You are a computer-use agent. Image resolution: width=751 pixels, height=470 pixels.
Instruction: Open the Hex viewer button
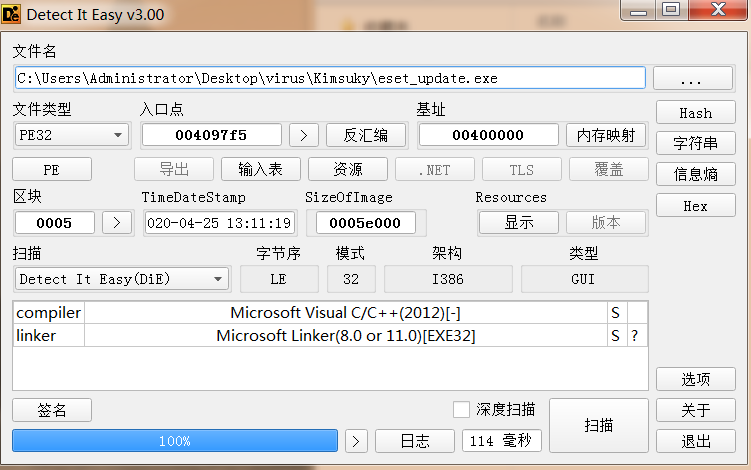click(x=695, y=206)
